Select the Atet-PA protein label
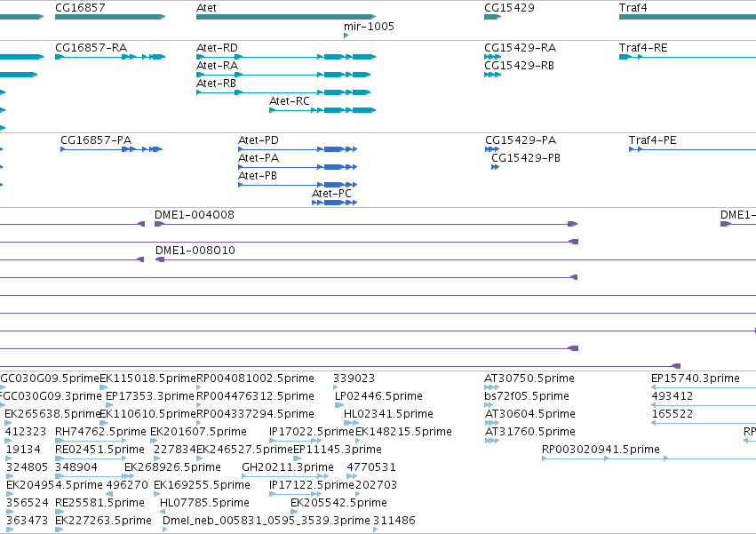Image resolution: width=756 pixels, height=534 pixels. [x=258, y=158]
